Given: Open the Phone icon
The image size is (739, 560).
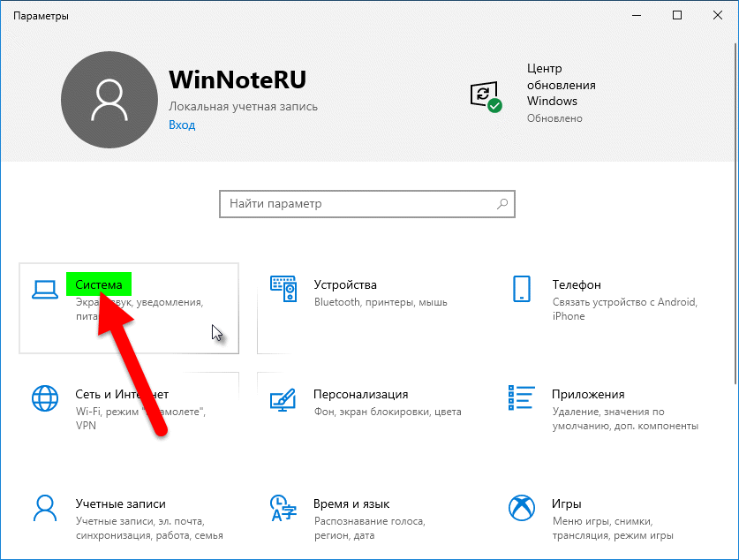Looking at the screenshot, I should coord(521,289).
